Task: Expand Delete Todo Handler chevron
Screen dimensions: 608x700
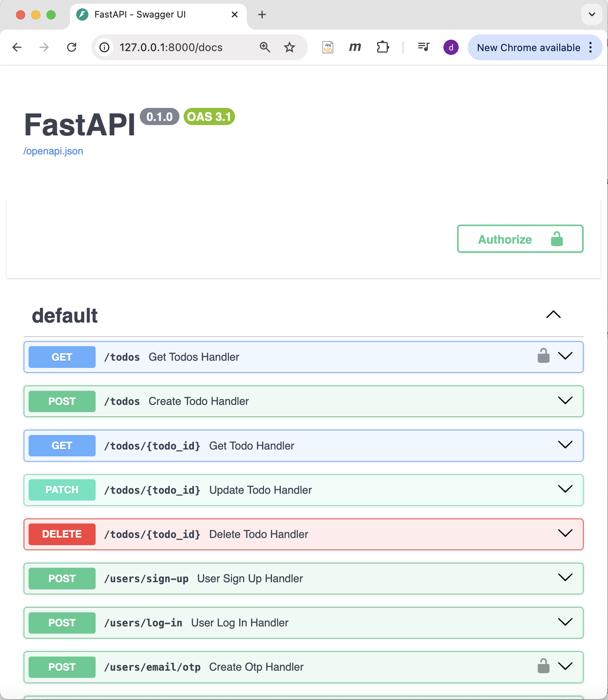Action: 565,533
